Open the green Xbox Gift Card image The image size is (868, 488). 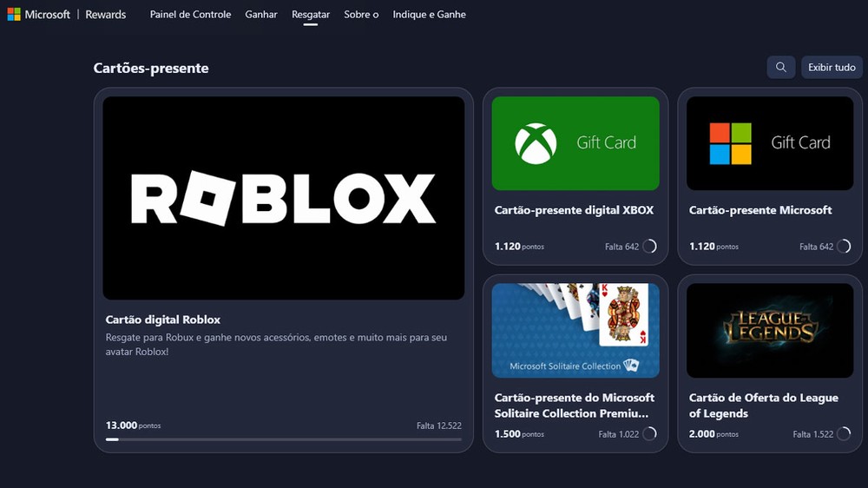(575, 143)
